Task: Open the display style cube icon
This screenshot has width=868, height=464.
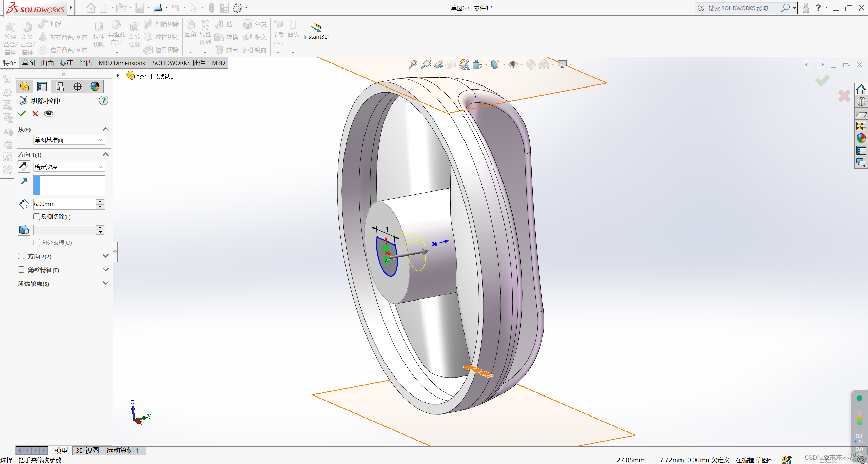Action: (x=495, y=64)
